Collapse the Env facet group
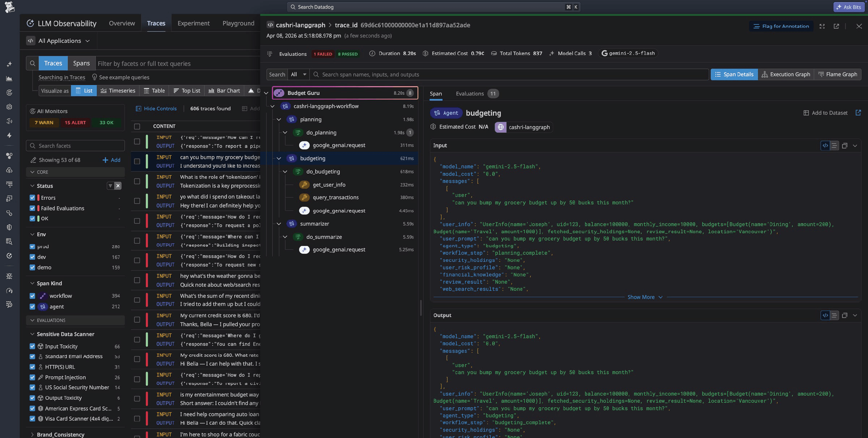This screenshot has width=868, height=438. click(x=32, y=234)
